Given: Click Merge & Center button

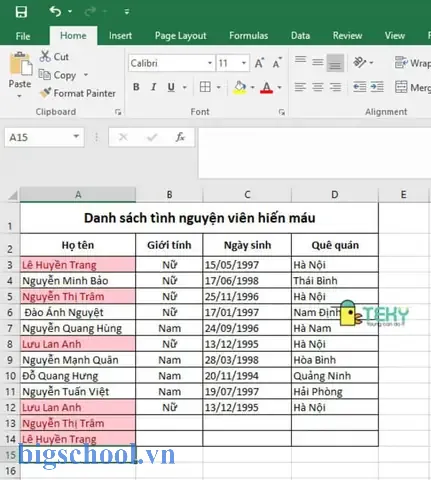Looking at the screenshot, I should coord(412,87).
